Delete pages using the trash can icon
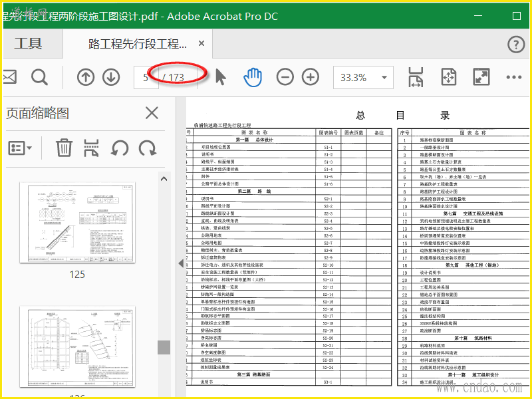The height and width of the screenshot is (399, 532). (x=64, y=148)
